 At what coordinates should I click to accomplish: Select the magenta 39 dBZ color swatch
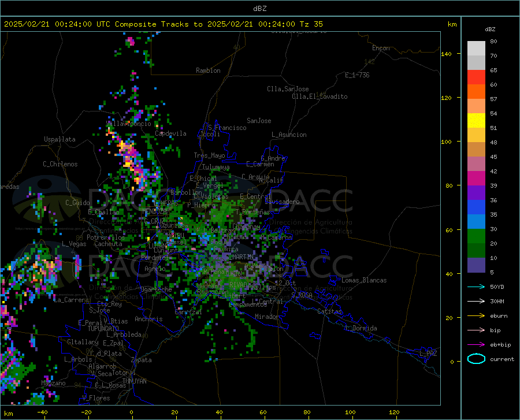click(x=476, y=179)
